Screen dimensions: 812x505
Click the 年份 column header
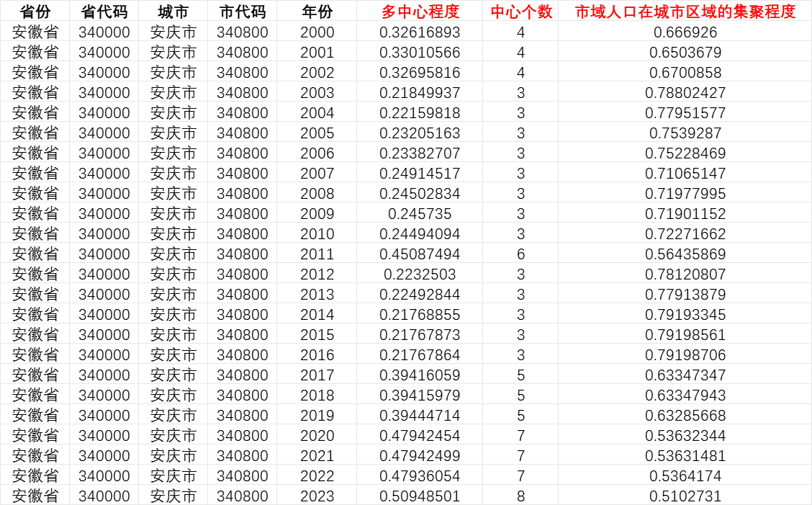[317, 12]
